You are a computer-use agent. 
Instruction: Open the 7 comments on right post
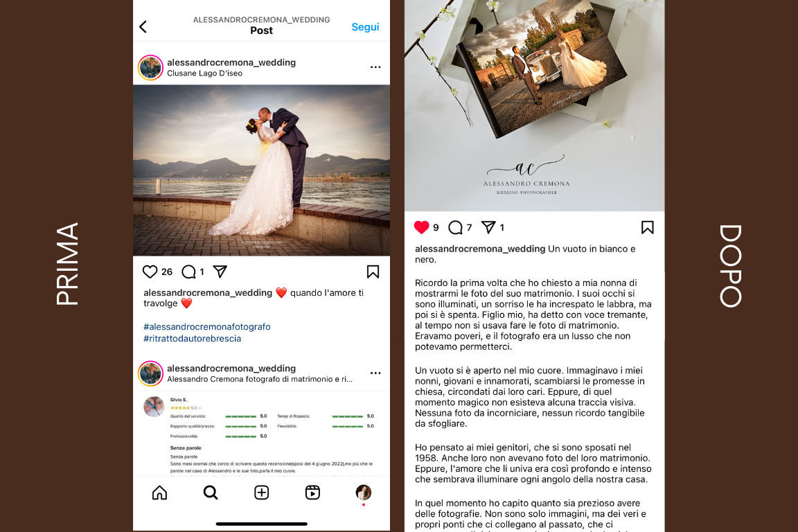(455, 228)
